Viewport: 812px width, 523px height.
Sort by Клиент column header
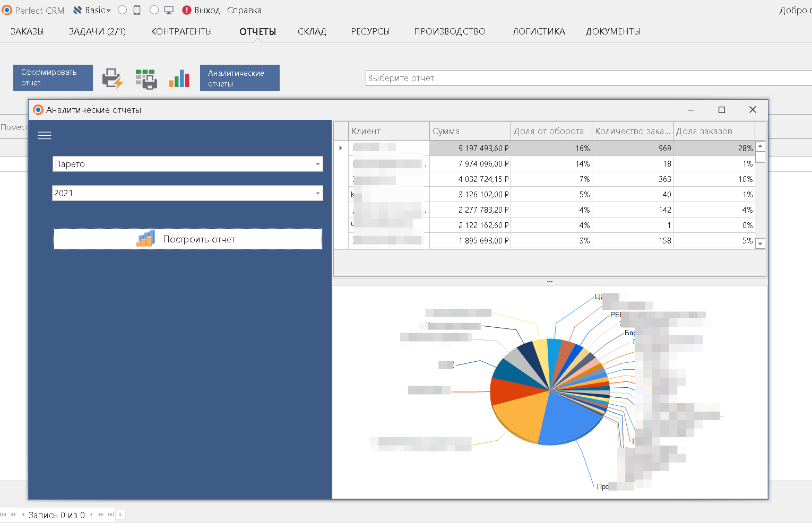[x=389, y=131]
